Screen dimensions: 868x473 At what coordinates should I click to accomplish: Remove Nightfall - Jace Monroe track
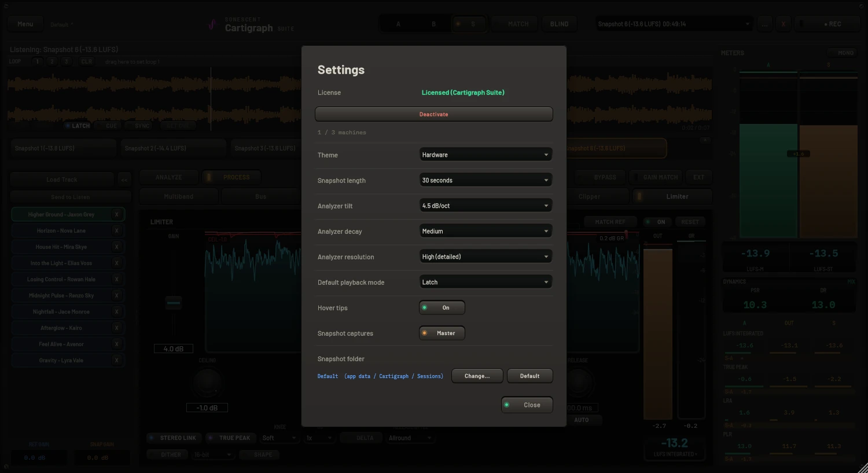click(x=116, y=311)
